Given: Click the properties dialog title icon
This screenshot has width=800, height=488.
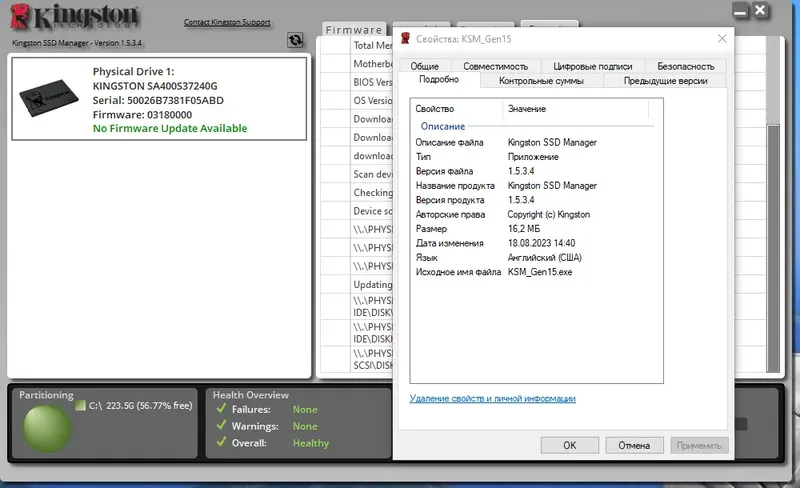Looking at the screenshot, I should click(406, 38).
